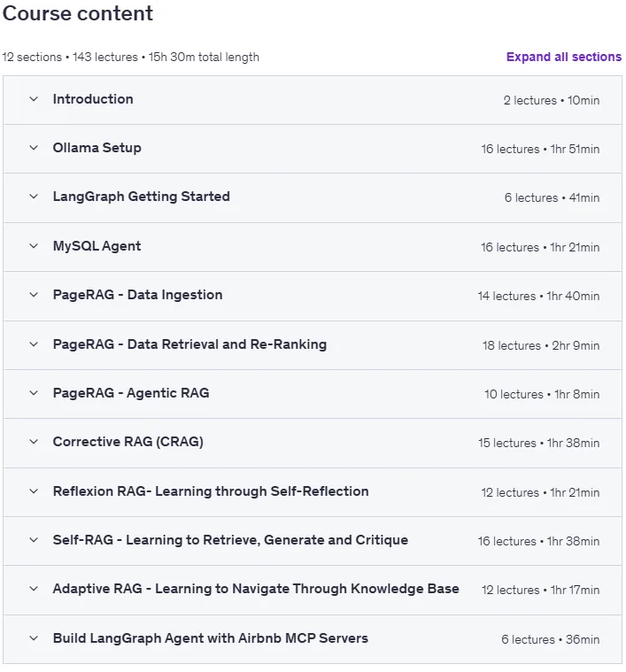Open chevron for Reflexion RAG section
Viewport: 626px width, 672px height.
[x=34, y=491]
